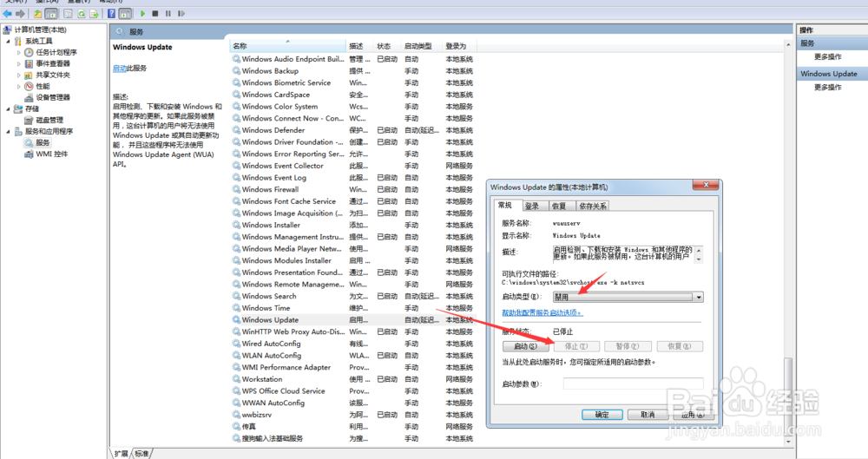Click 更多操作 under Windows Update actions
868x459 pixels.
pyautogui.click(x=827, y=88)
